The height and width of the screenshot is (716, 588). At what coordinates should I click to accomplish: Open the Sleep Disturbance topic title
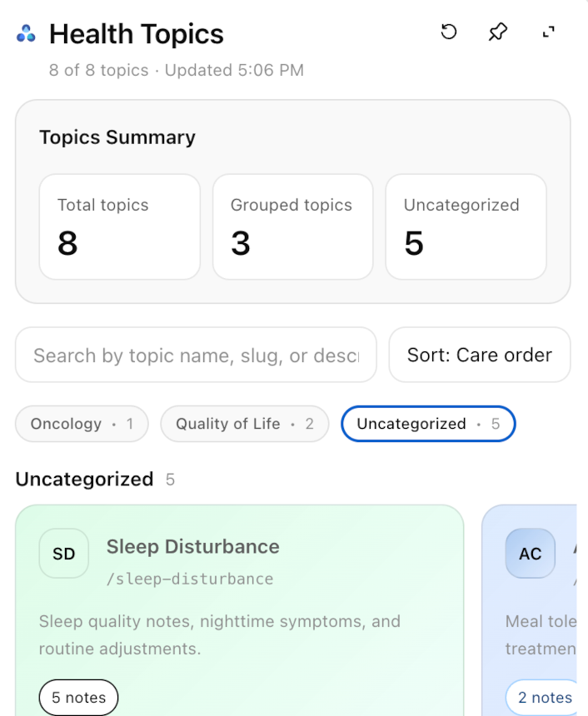click(193, 547)
